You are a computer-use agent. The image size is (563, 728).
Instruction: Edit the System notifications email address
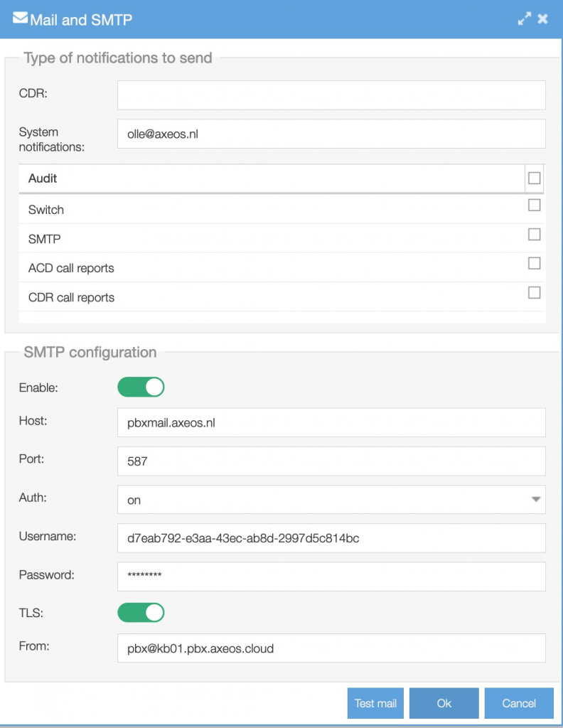[331, 134]
